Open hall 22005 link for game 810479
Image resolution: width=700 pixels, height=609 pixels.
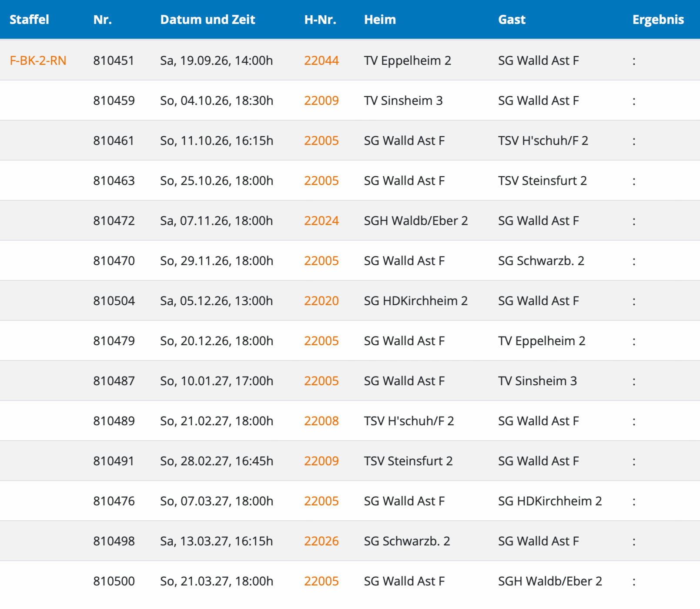(x=321, y=341)
